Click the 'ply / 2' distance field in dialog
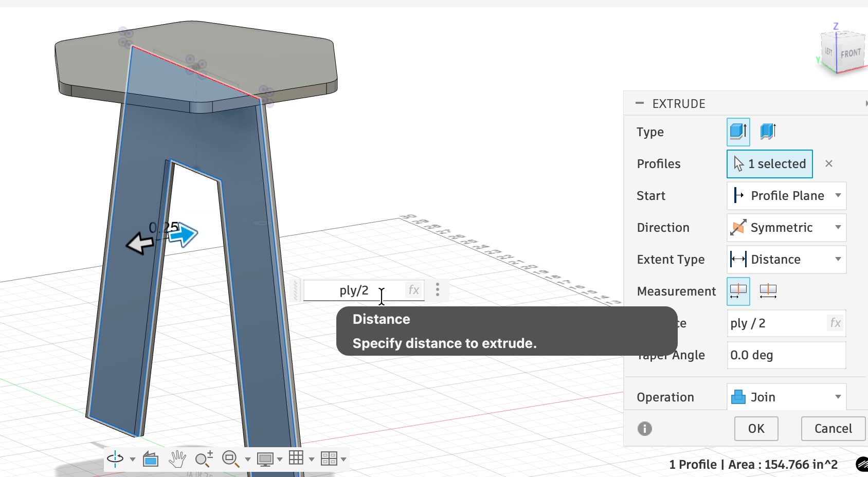Image resolution: width=868 pixels, height=477 pixels. tap(786, 323)
